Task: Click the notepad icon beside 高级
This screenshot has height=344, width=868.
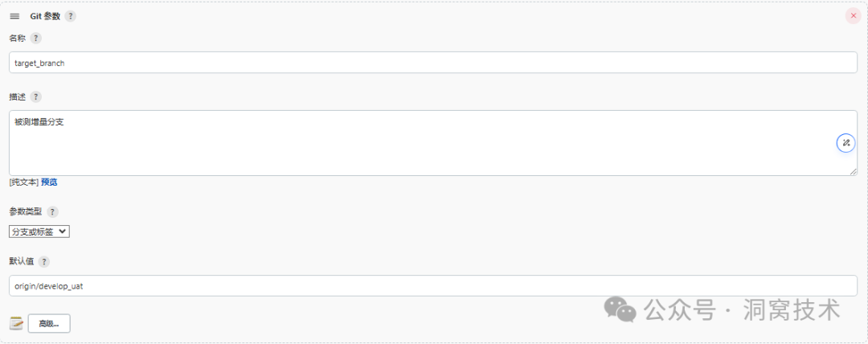Action: (x=16, y=323)
